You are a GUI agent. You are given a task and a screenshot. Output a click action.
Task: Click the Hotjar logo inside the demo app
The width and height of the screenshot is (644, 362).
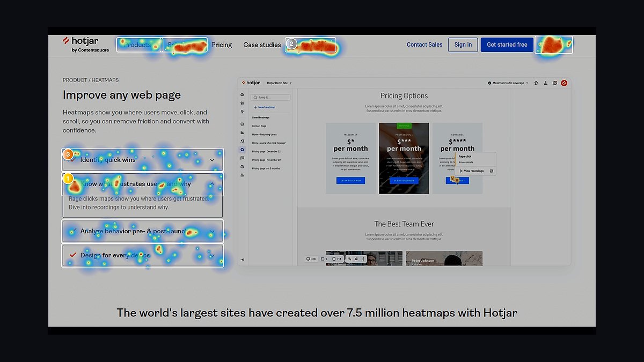[x=251, y=83]
